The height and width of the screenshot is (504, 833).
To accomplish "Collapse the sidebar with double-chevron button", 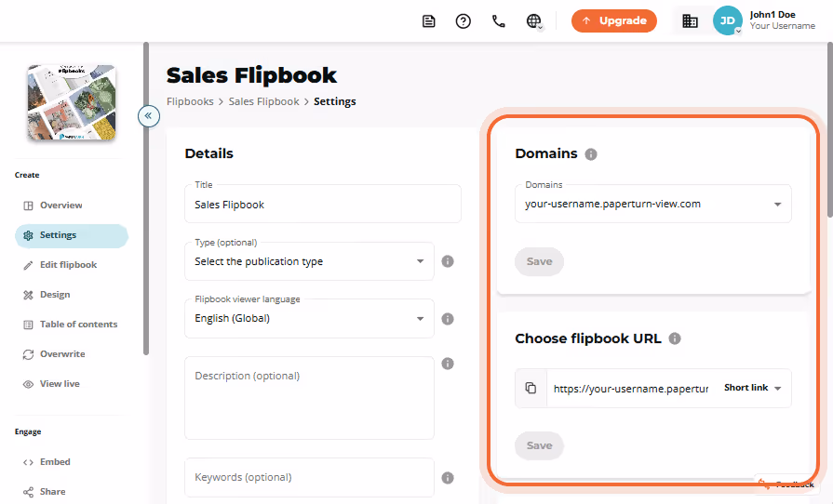I will (x=149, y=115).
